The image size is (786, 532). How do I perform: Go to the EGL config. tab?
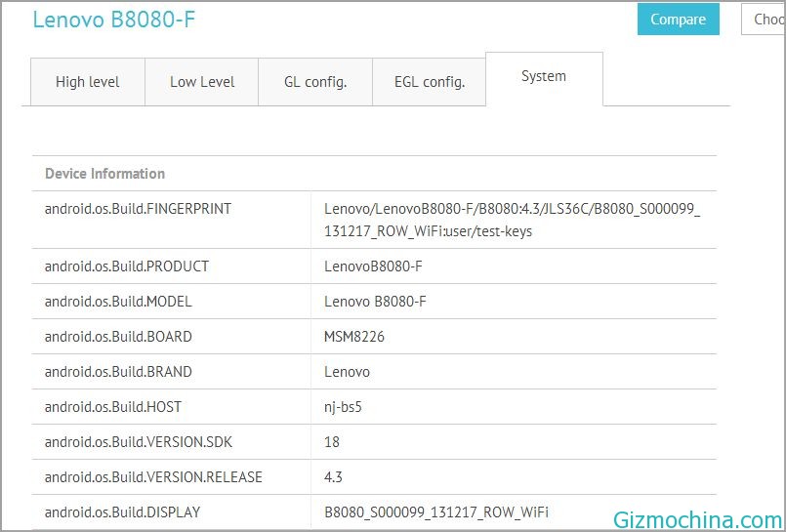(430, 82)
